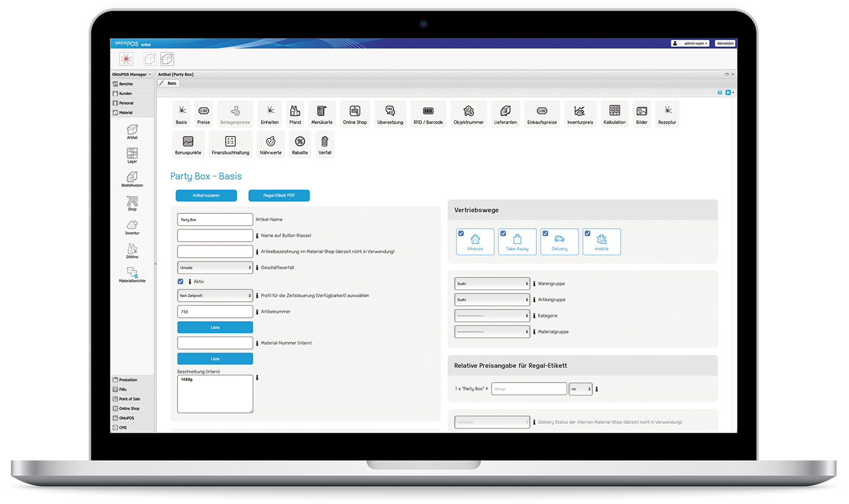The height and width of the screenshot is (504, 849).
Task: Toggle the Delivery channel checkbox
Action: click(545, 233)
